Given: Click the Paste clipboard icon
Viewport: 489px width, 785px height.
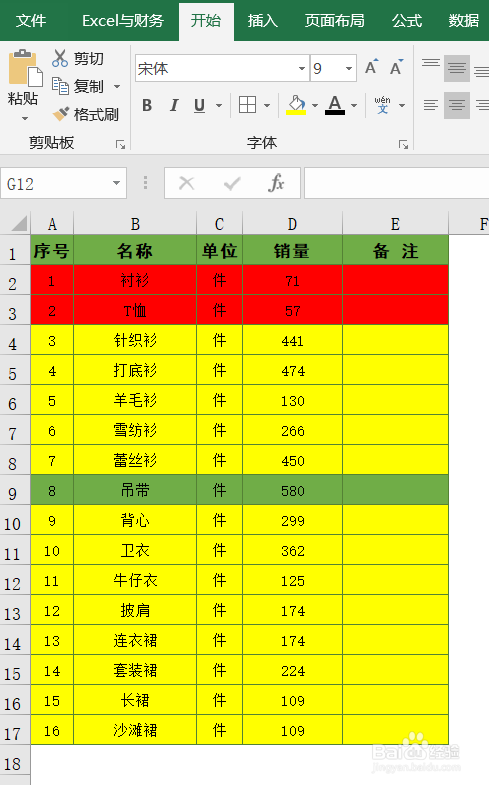Looking at the screenshot, I should [x=25, y=68].
